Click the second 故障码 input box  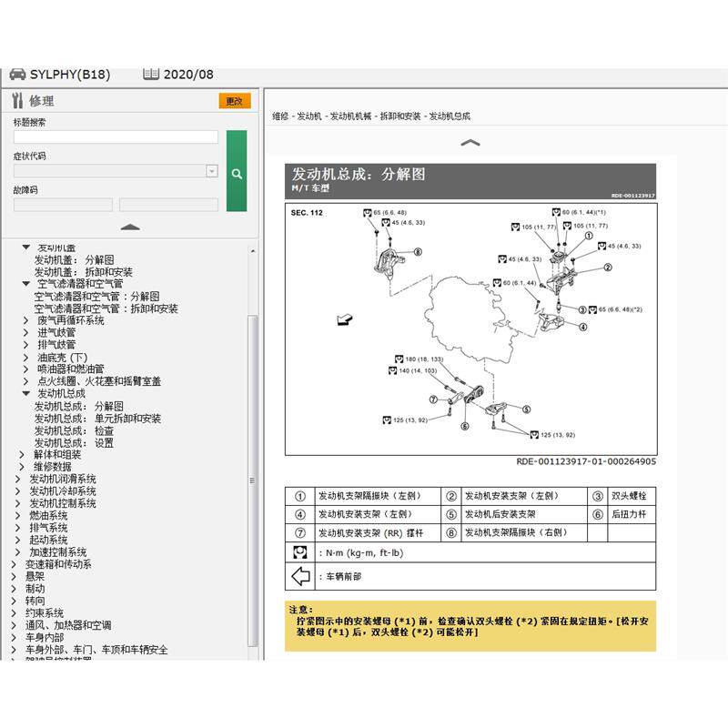pyautogui.click(x=168, y=205)
